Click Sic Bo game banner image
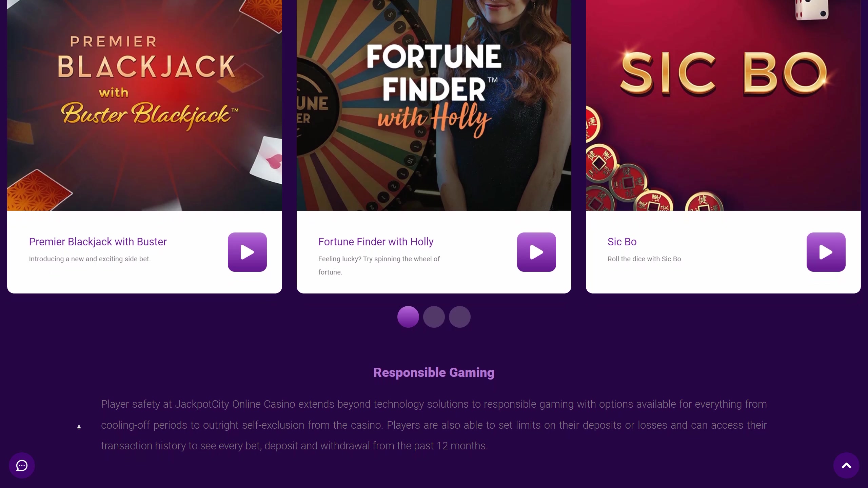 [723, 105]
